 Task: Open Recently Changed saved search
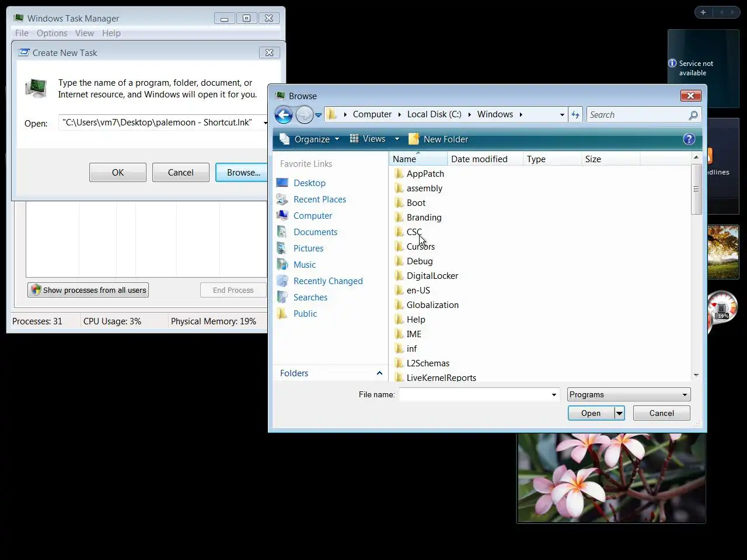tap(328, 281)
